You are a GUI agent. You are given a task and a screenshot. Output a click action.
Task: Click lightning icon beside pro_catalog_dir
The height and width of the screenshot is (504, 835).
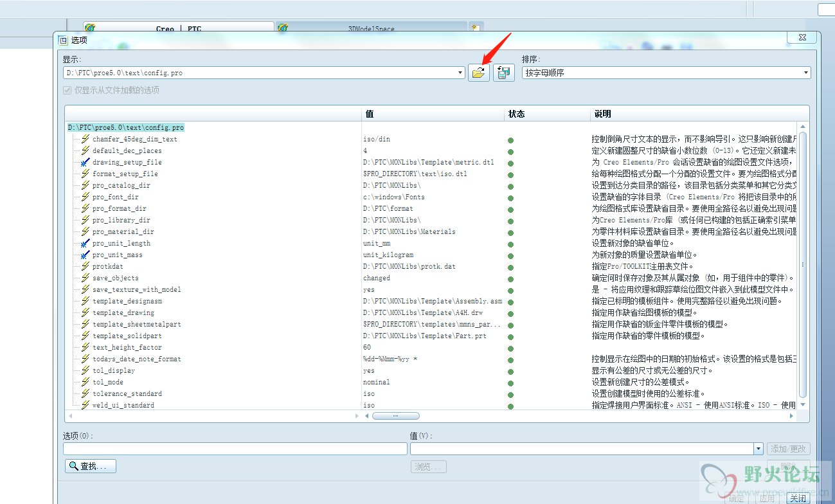click(85, 185)
